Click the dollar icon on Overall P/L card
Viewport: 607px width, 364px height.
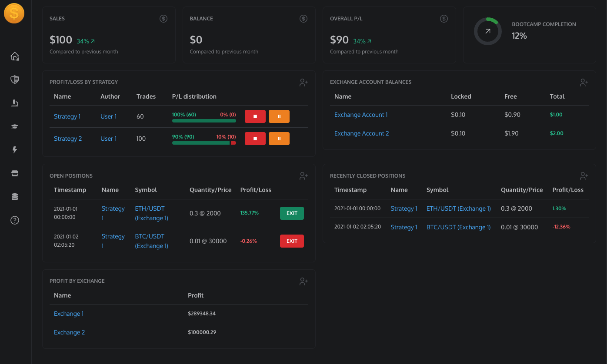click(x=444, y=19)
